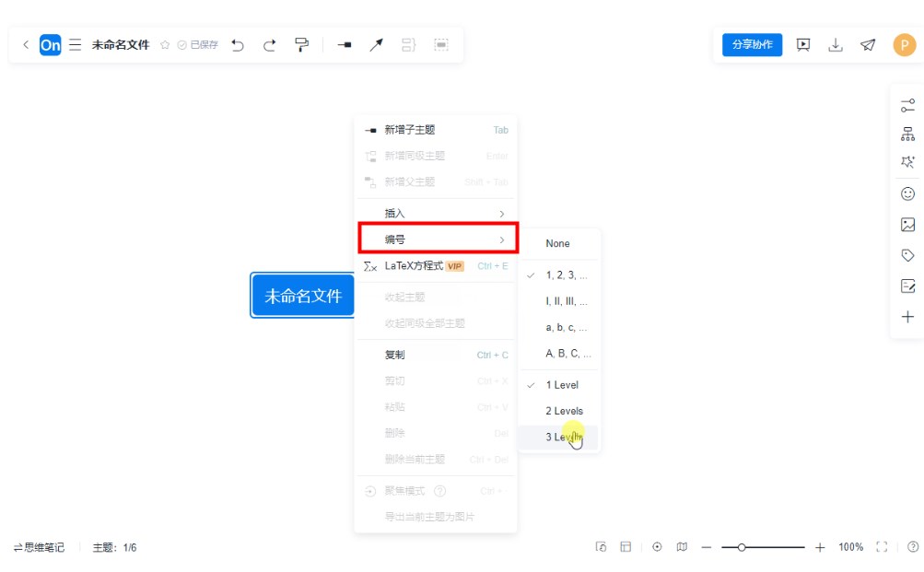Choose the I, II, III numbering style

tap(566, 301)
